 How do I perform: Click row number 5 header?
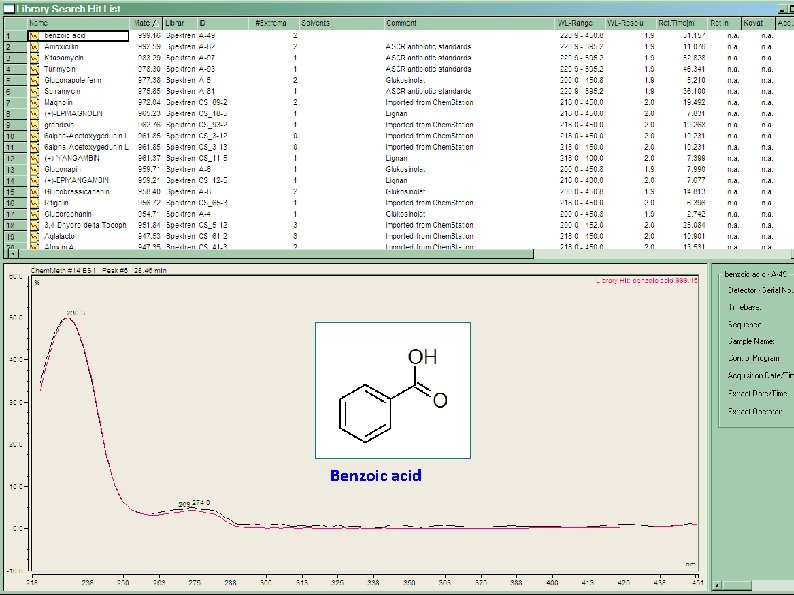click(x=15, y=81)
